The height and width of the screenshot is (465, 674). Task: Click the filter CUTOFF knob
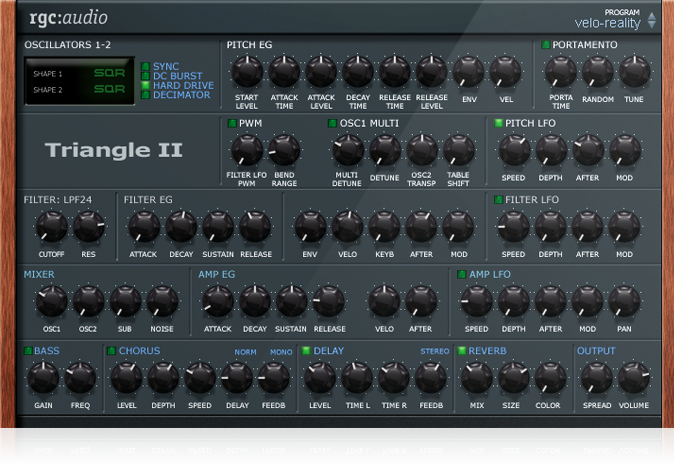[x=52, y=226]
